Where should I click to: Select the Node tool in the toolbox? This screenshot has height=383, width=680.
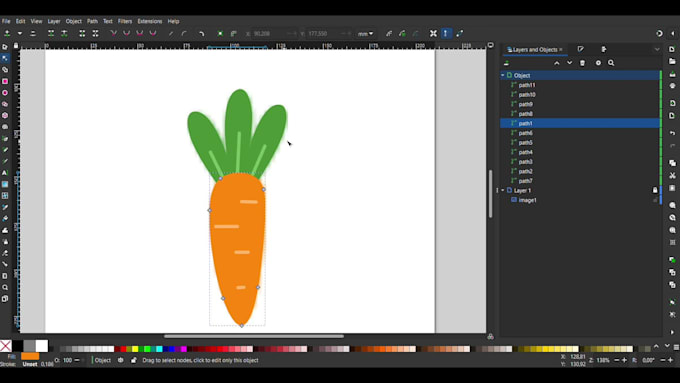[5, 58]
